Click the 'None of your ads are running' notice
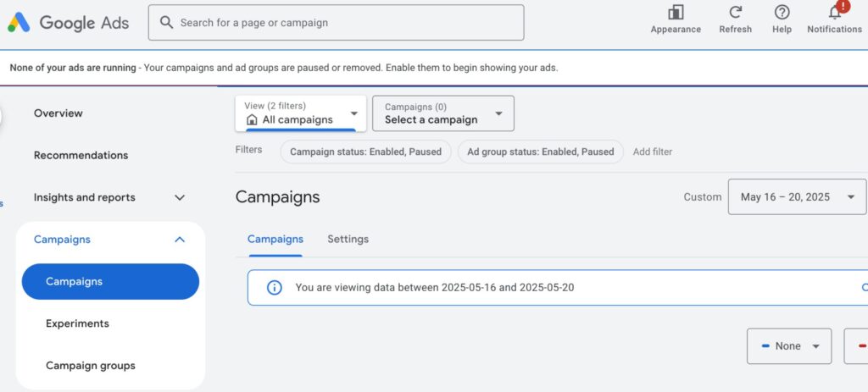 coord(284,68)
